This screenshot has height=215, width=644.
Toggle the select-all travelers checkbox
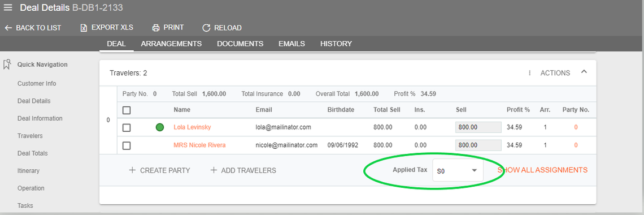(x=127, y=110)
